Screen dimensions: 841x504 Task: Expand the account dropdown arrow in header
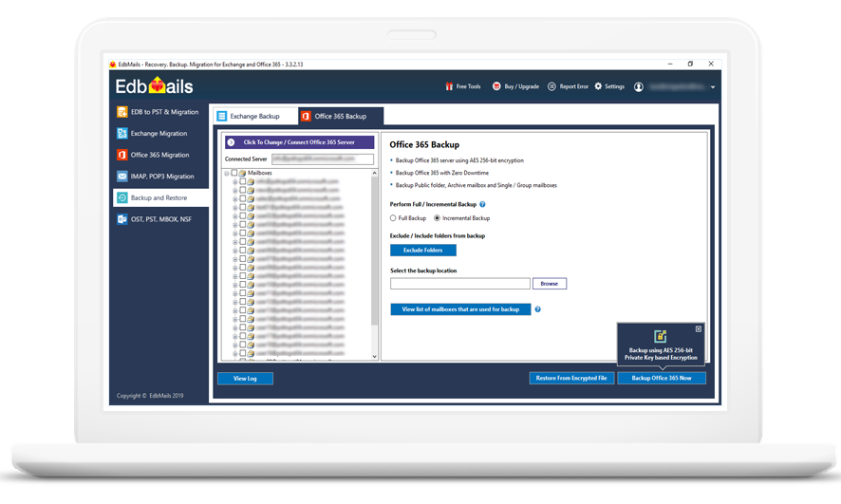click(x=713, y=87)
